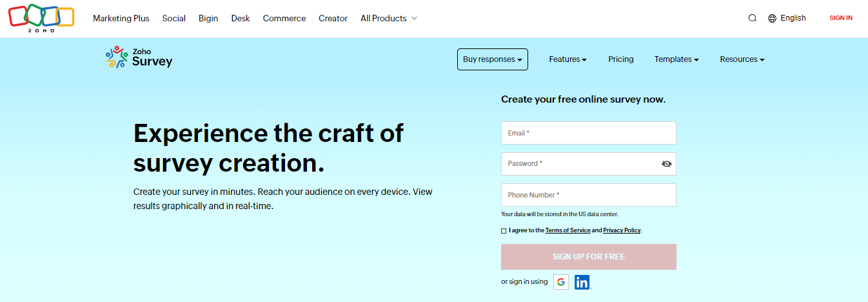Screen dimensions: 868x302
Task: Open Creator product link
Action: click(x=333, y=18)
